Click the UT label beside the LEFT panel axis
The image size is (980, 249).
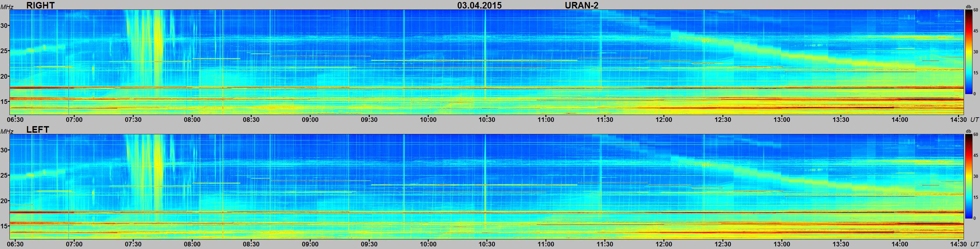(974, 244)
